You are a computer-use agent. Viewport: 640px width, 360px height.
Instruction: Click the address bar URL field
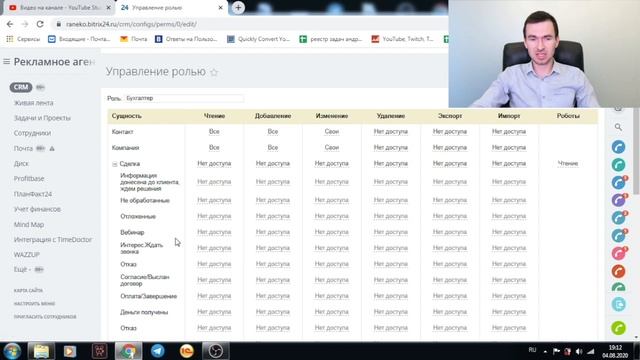[253, 24]
